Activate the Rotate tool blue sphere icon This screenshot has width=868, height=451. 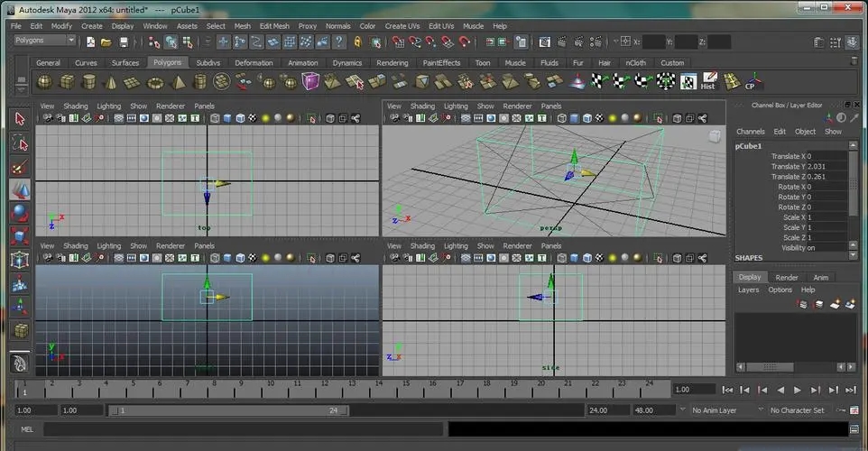point(20,213)
